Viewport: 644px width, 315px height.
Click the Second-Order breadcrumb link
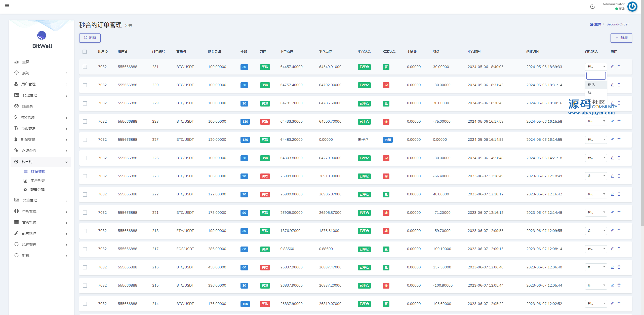click(618, 24)
